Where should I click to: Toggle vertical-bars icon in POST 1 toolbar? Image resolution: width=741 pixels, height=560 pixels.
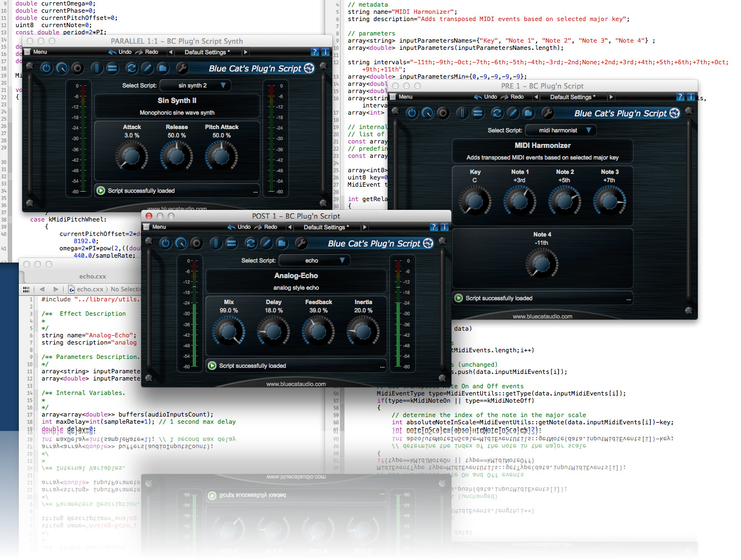click(x=216, y=243)
